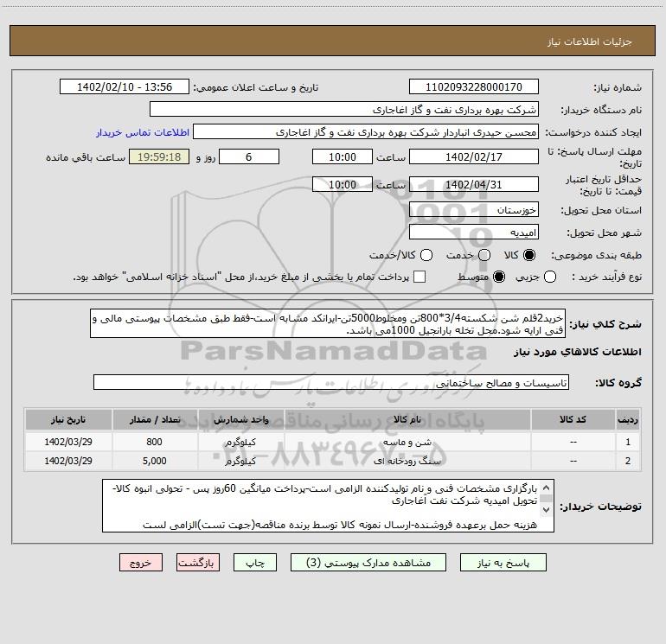Click need date cell in row 1
The width and height of the screenshot is (666, 644).
tap(68, 442)
